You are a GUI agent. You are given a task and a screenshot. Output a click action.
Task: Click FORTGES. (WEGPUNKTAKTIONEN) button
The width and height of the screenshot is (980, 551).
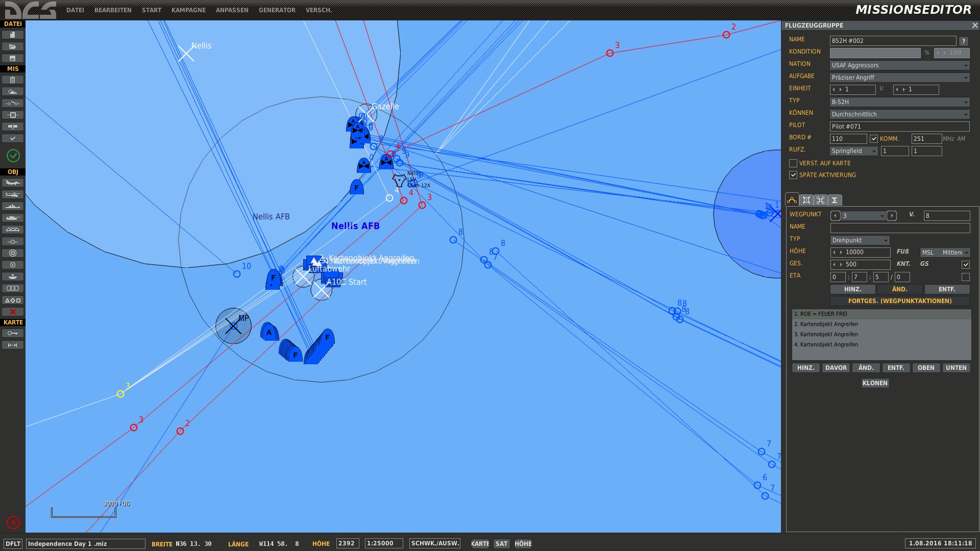(x=900, y=301)
